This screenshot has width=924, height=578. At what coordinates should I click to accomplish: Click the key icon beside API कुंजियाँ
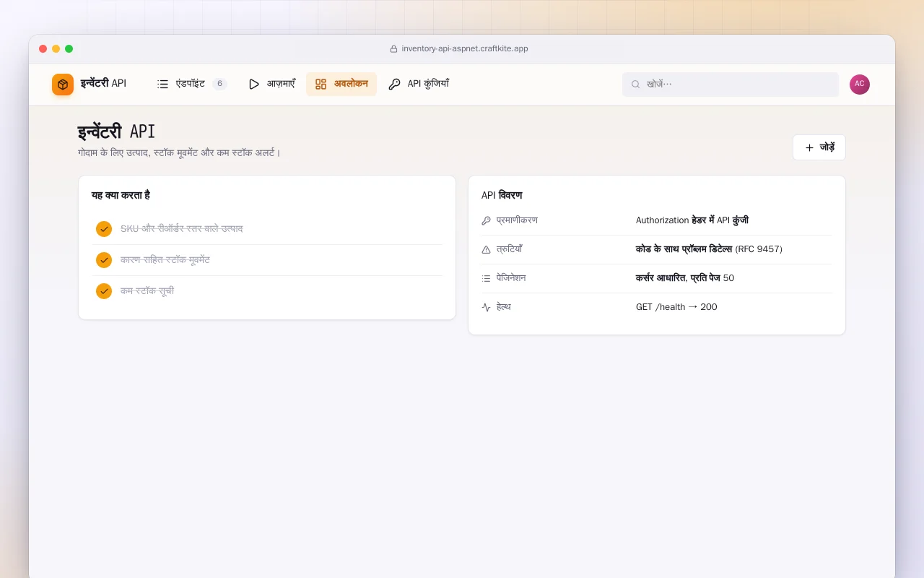394,84
